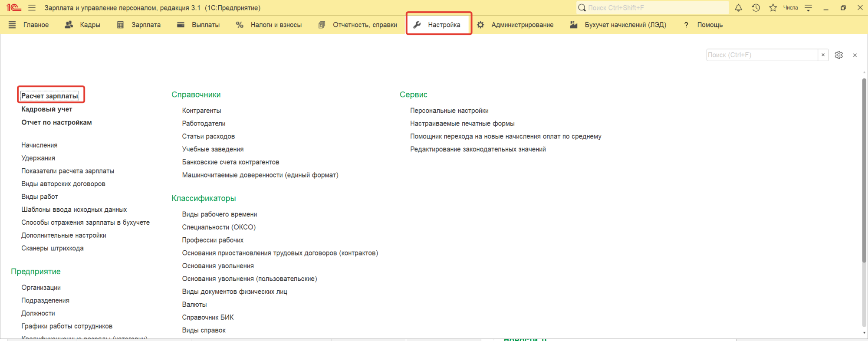Open Персональные настройки

coord(449,111)
